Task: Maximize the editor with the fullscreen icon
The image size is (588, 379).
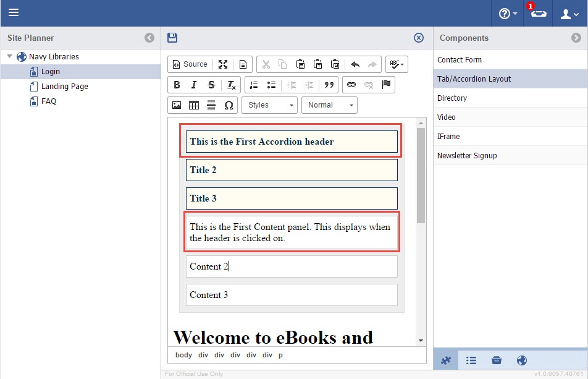Action: [x=223, y=64]
